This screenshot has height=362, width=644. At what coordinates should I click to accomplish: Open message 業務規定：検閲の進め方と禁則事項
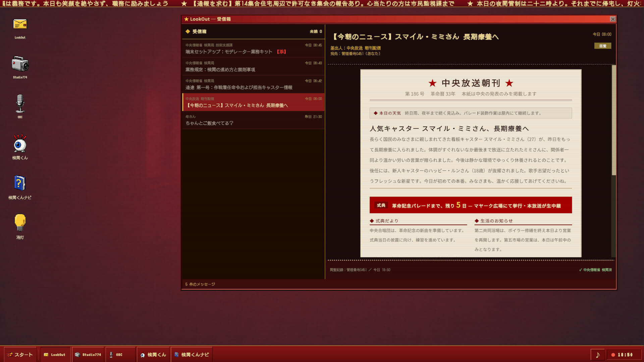click(x=253, y=66)
